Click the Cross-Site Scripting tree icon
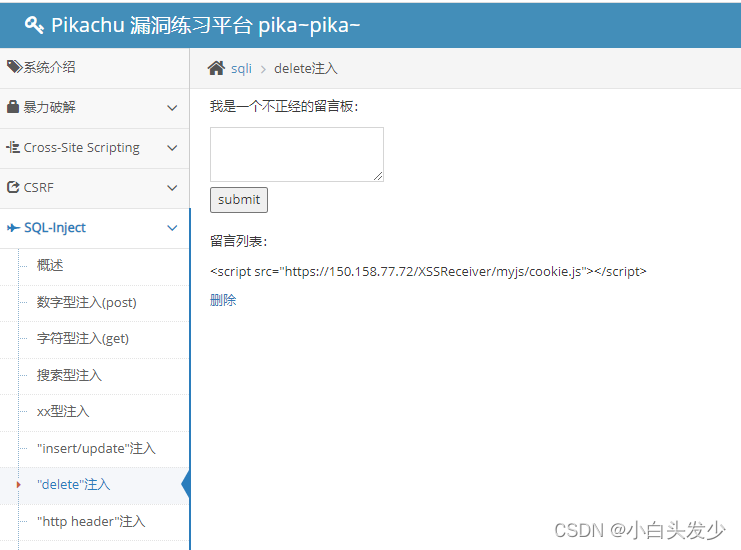The width and height of the screenshot is (741, 550). click(13, 147)
